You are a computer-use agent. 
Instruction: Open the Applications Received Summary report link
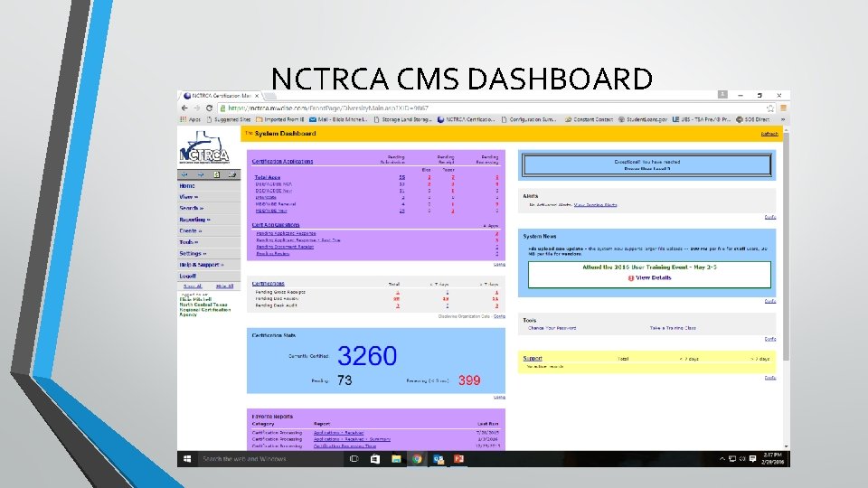point(352,439)
